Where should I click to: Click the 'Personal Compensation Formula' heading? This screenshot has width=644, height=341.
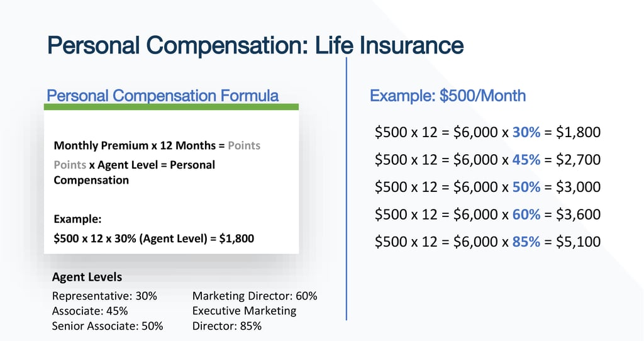coord(163,96)
